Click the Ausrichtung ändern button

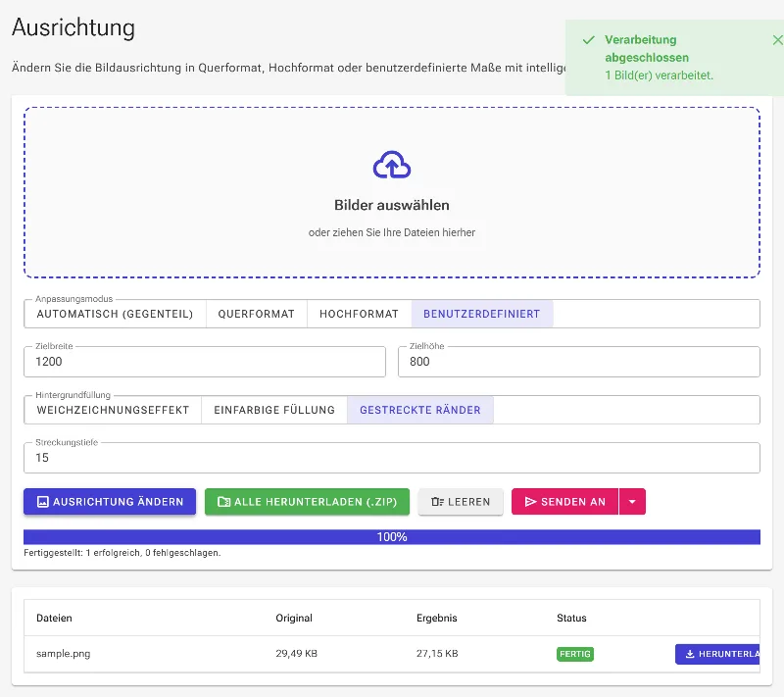pos(110,502)
